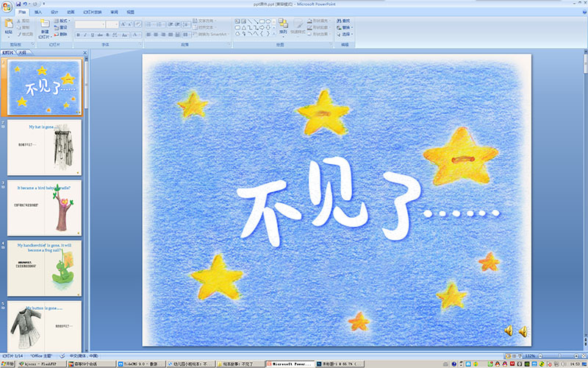Switch to the 设计 ribbon tab

(54, 12)
